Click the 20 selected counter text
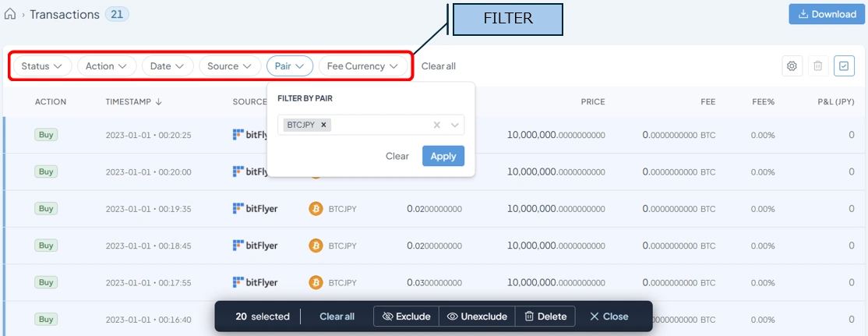Viewport: 868px width, 336px height. coord(263,317)
